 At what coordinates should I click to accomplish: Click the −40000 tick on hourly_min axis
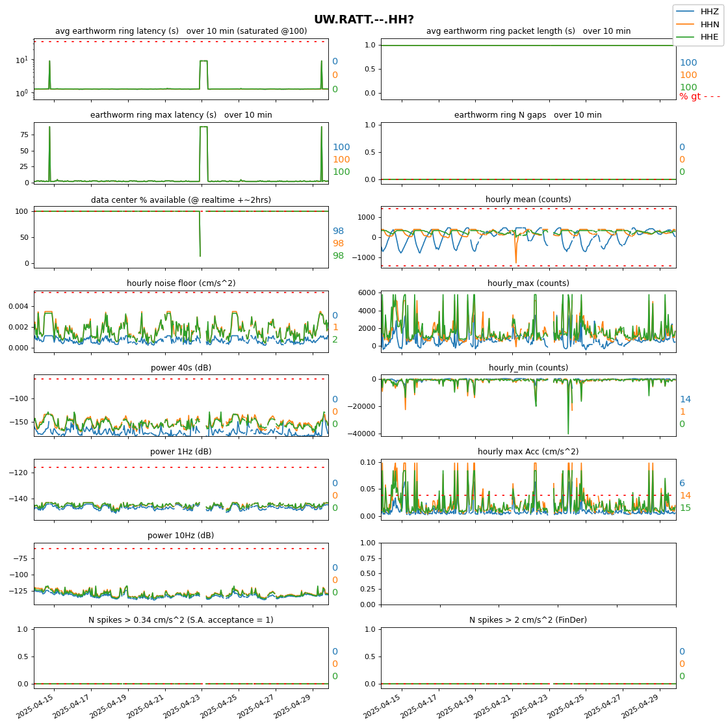click(361, 434)
